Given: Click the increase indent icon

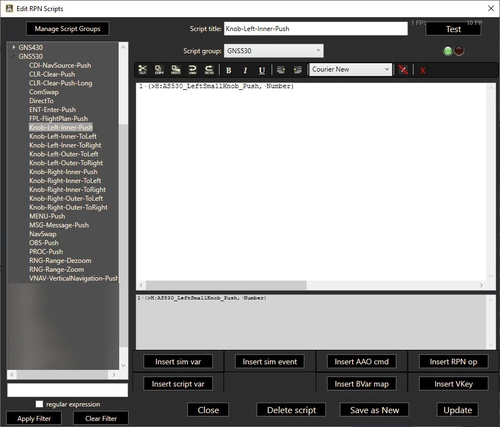Looking at the screenshot, I should coord(281,70).
